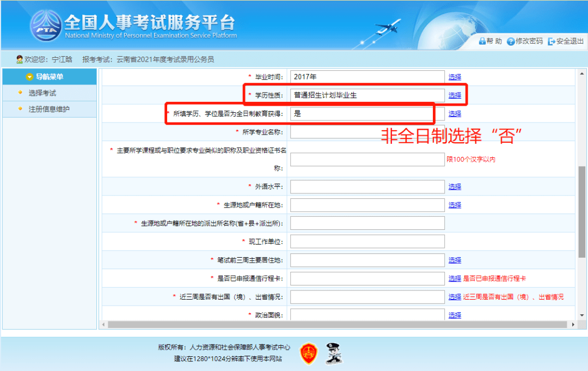Focus the 现工作单位 text box
This screenshot has width=588, height=371.
(367, 241)
